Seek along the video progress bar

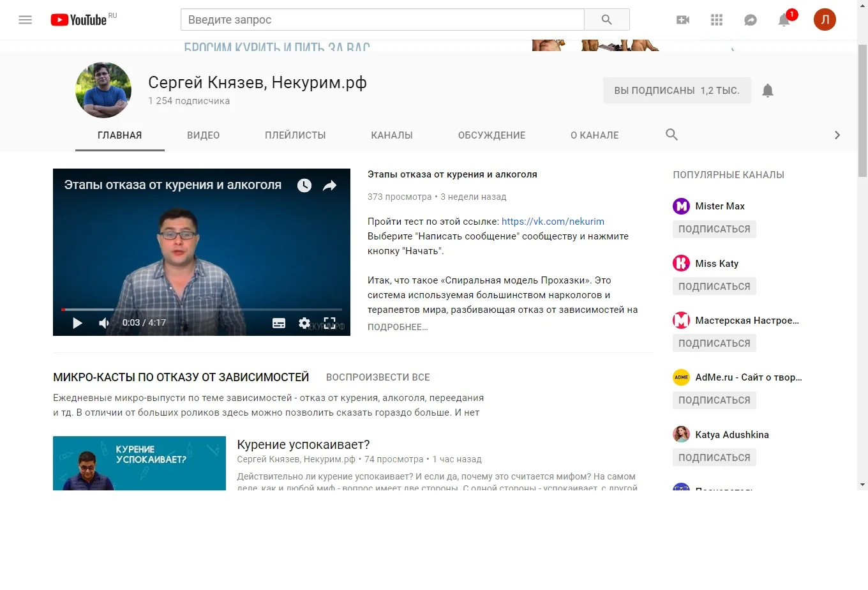(202, 310)
